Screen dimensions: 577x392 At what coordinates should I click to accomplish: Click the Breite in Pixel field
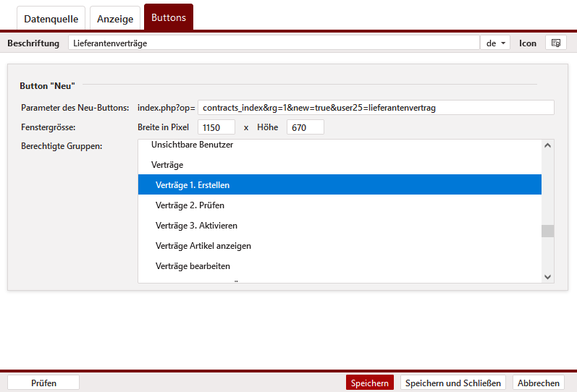point(216,127)
